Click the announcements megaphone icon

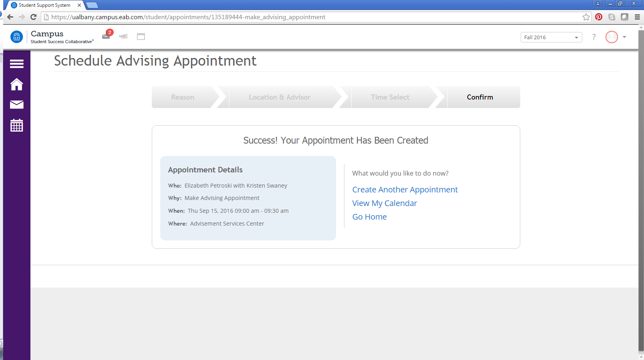tap(123, 36)
